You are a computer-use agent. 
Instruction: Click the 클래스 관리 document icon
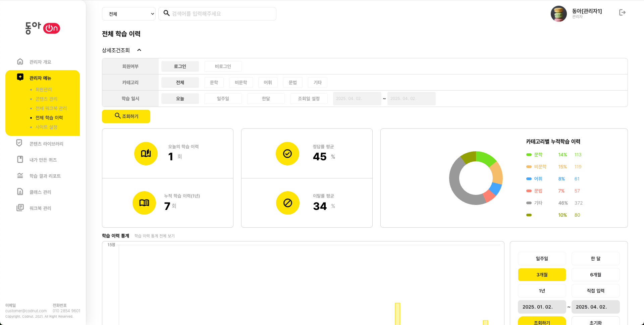[x=20, y=192]
